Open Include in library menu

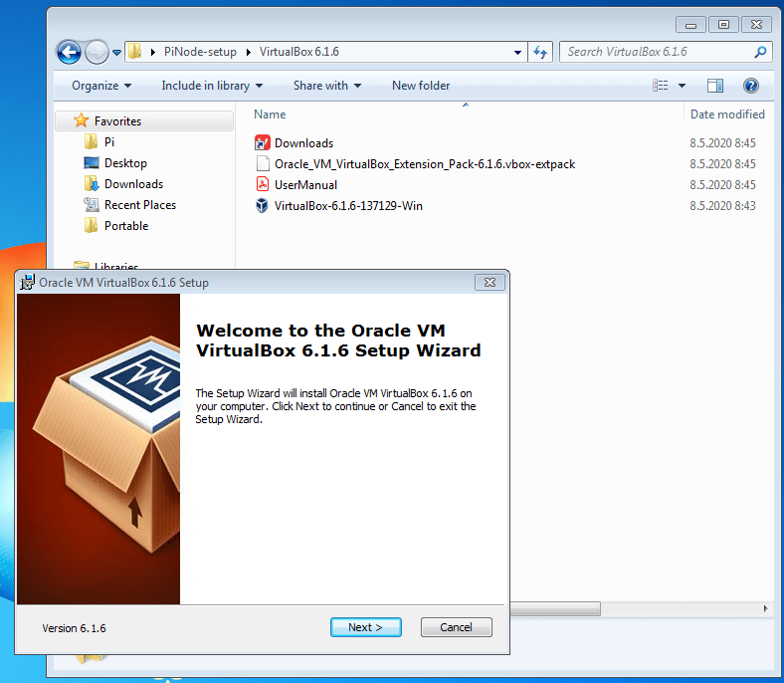click(x=212, y=86)
